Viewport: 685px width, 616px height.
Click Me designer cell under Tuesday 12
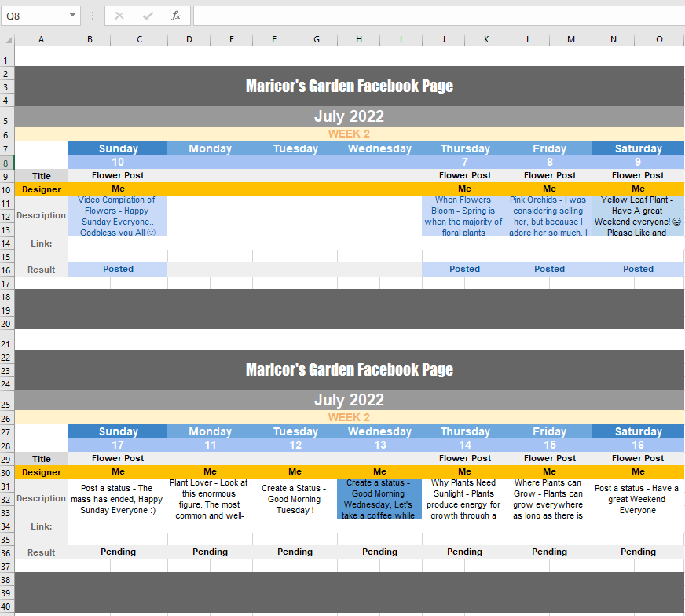pos(295,472)
